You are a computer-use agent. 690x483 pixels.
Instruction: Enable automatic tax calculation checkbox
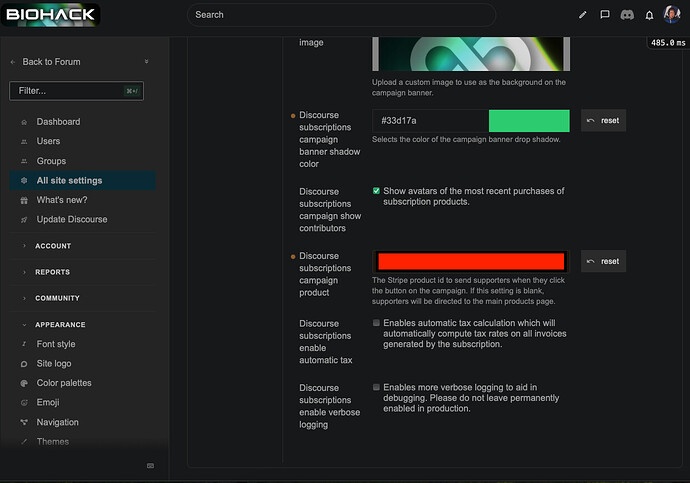click(376, 323)
